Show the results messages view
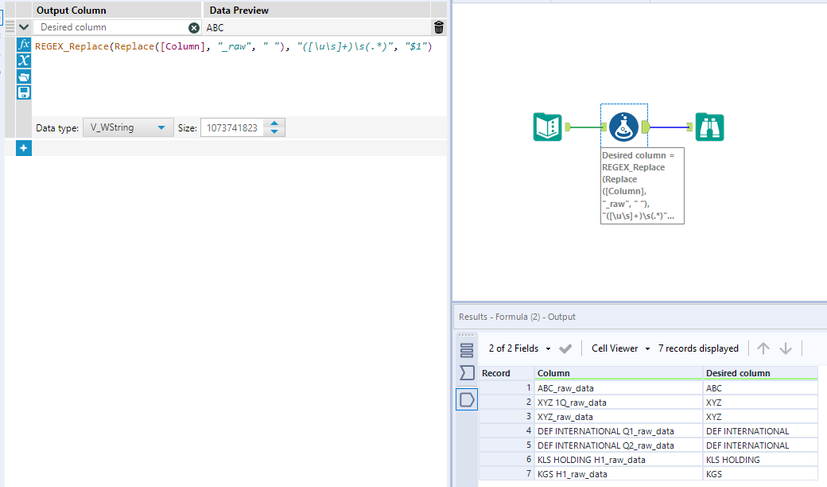 [467, 350]
